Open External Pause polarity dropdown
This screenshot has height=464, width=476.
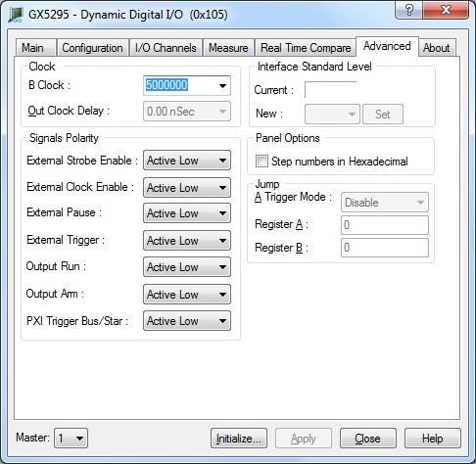(187, 213)
